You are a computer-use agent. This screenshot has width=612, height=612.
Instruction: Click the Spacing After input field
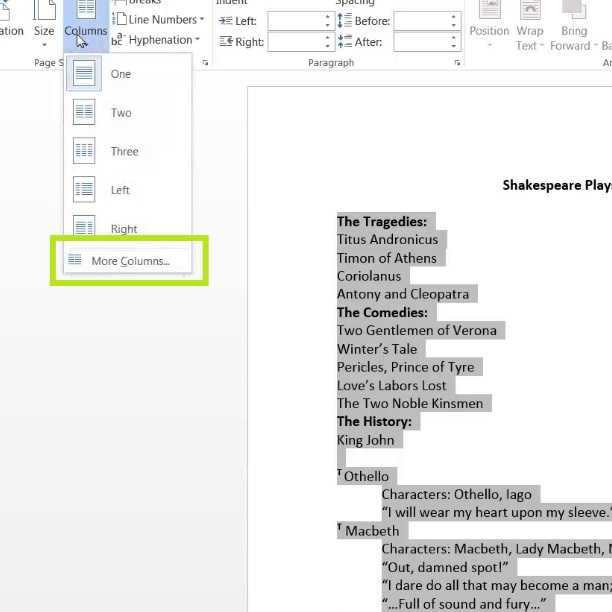[422, 42]
